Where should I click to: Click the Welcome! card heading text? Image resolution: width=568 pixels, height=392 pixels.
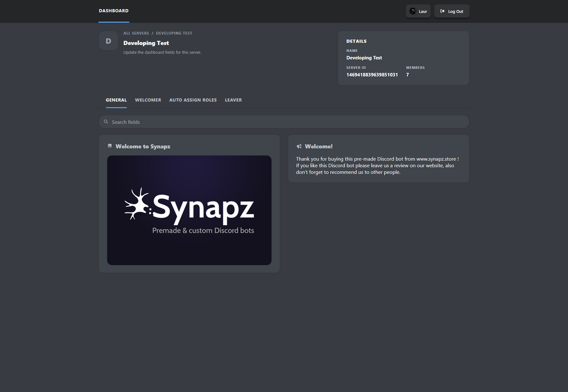pos(319,147)
